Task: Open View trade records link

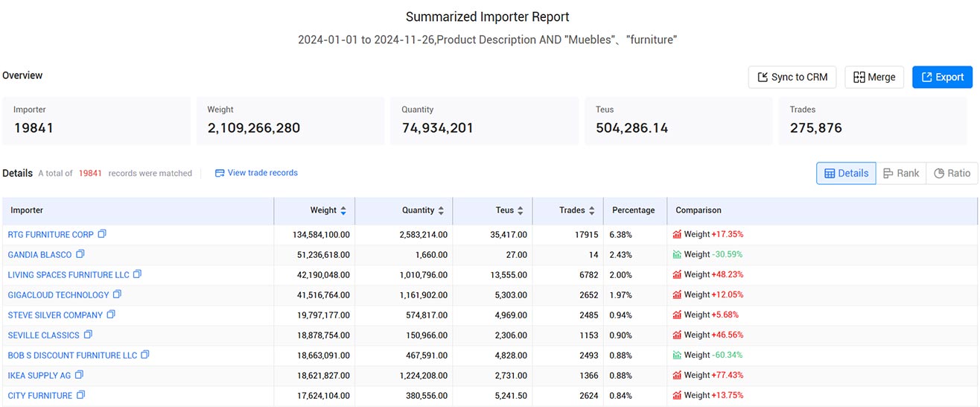Action: (256, 173)
